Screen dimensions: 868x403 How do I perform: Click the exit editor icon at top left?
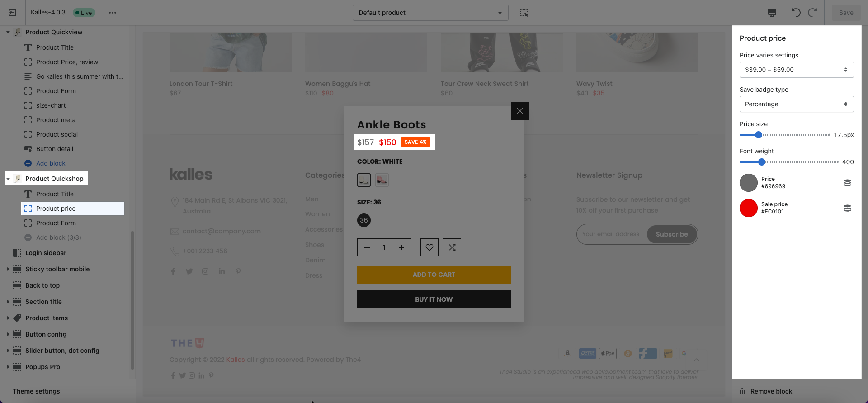coord(13,13)
